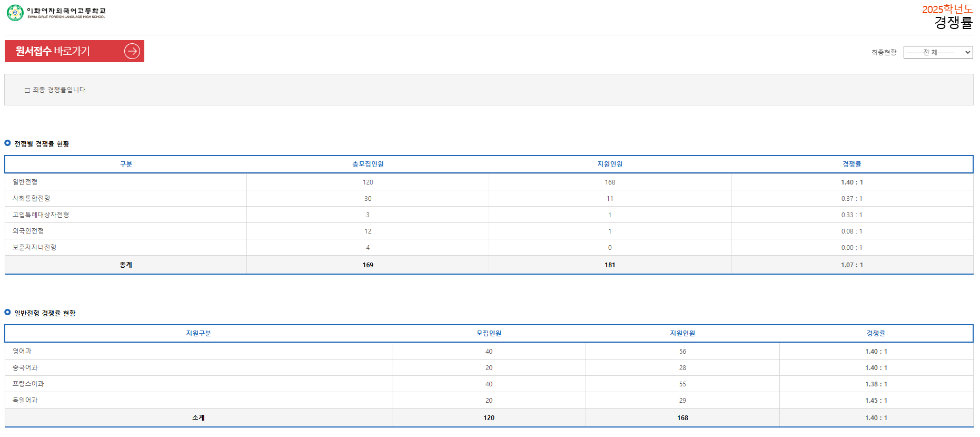Screen dimensions: 980x437
Task: Click the 소계 subtotal row label
Action: 199,417
